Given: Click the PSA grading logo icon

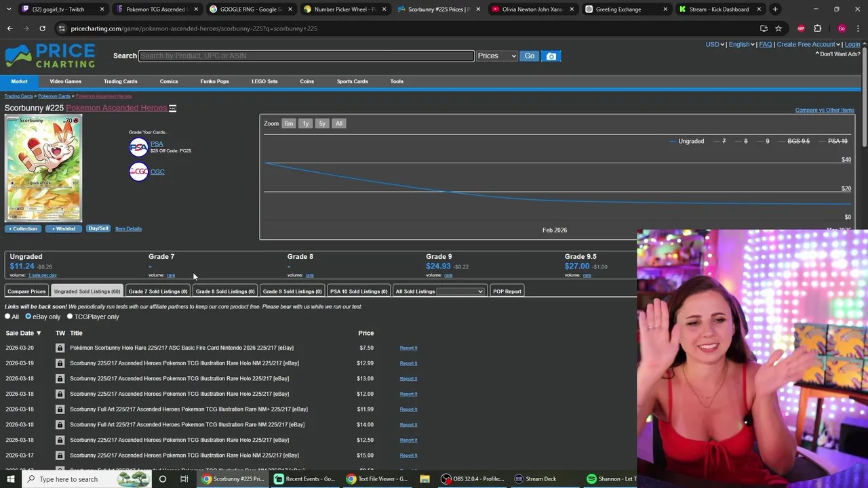Looking at the screenshot, I should (138, 147).
